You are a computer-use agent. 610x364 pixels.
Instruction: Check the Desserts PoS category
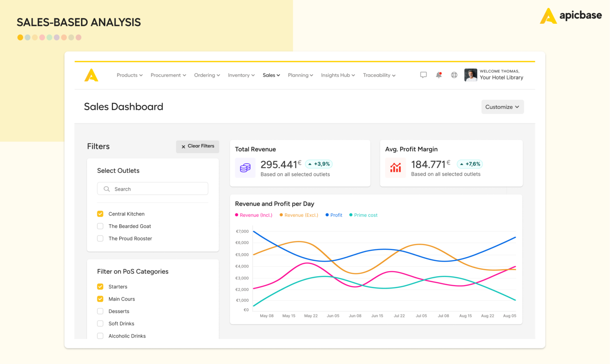point(100,311)
